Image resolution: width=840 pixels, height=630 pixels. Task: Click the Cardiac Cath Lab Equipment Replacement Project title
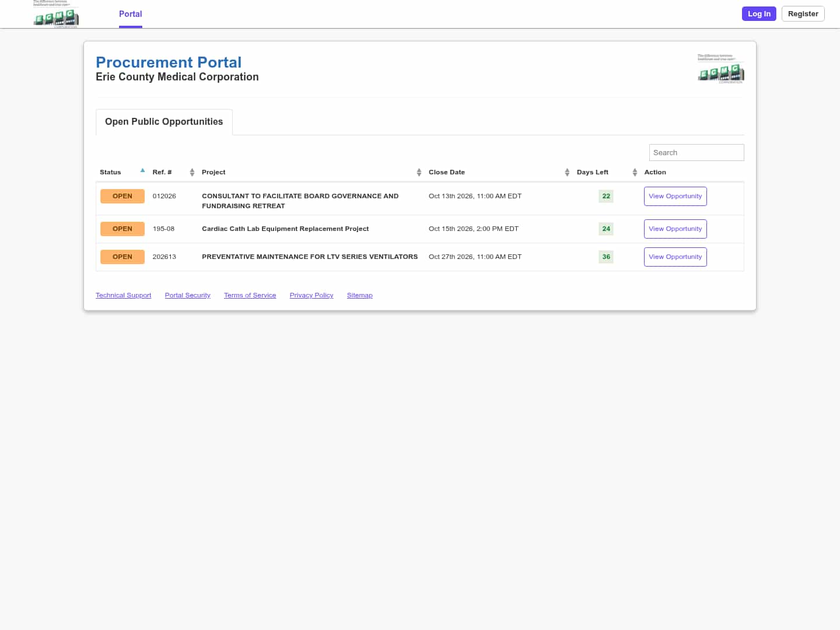285,229
